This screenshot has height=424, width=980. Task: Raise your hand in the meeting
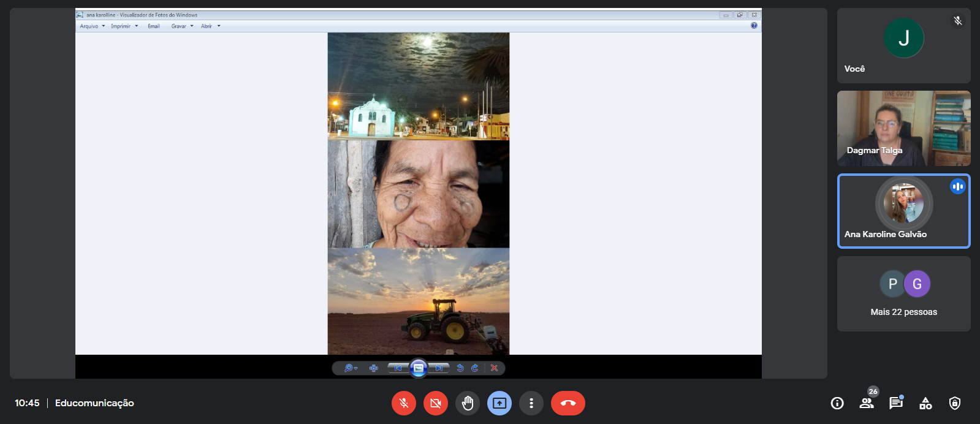[468, 403]
